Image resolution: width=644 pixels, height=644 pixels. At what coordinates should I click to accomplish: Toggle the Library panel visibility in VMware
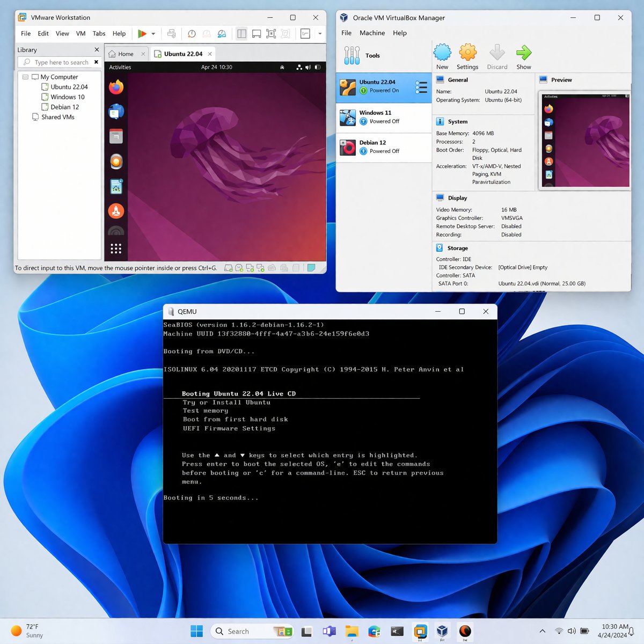coord(241,34)
